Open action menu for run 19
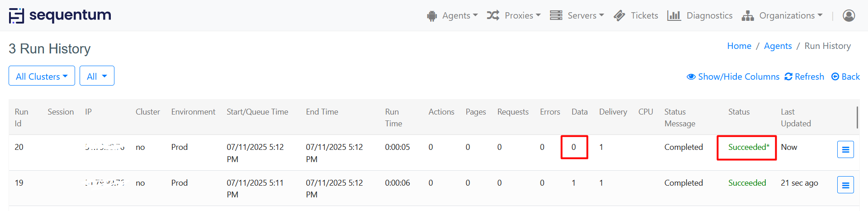This screenshot has height=211, width=868. coord(845,185)
